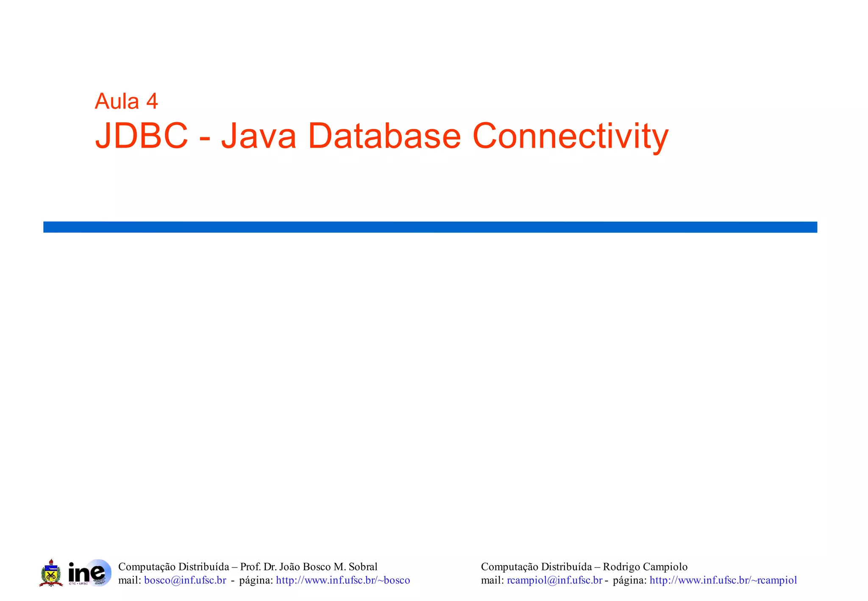Click the 'mail:' label before bosco's email
The height and width of the screenshot is (601, 868).
129,580
